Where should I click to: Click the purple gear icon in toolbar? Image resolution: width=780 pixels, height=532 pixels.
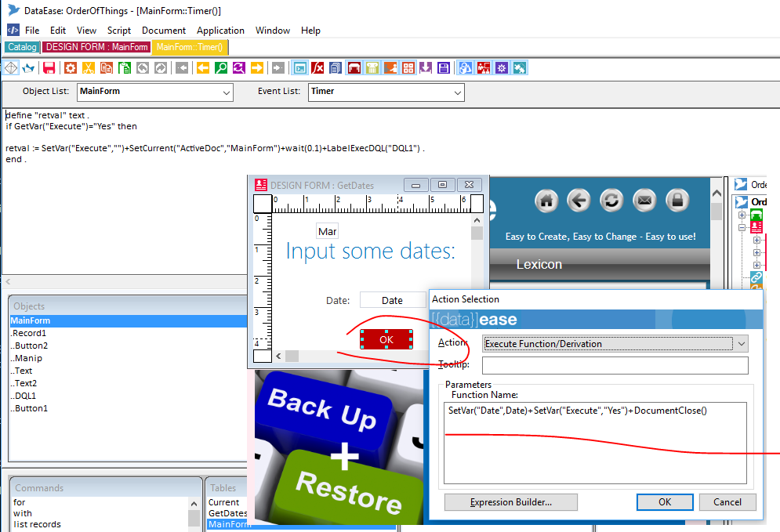point(502,68)
